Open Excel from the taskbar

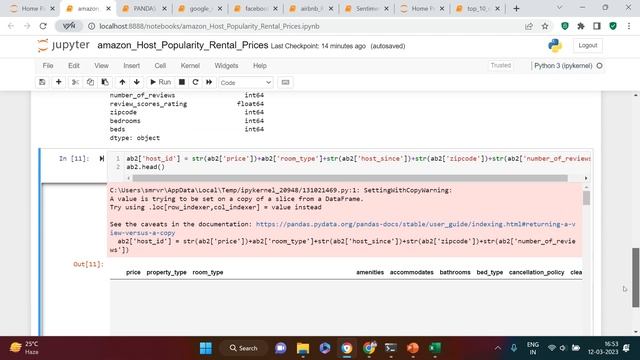pyautogui.click(x=435, y=348)
